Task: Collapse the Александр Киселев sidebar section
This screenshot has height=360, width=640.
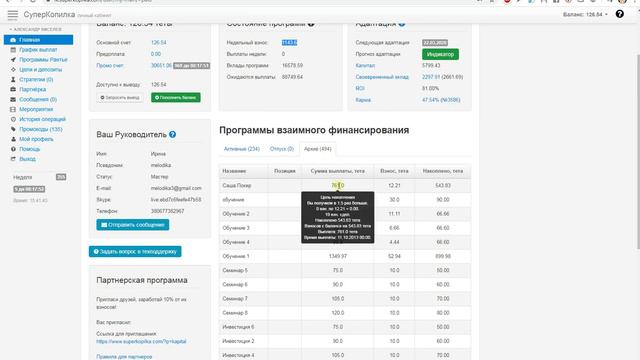Action: (36, 29)
